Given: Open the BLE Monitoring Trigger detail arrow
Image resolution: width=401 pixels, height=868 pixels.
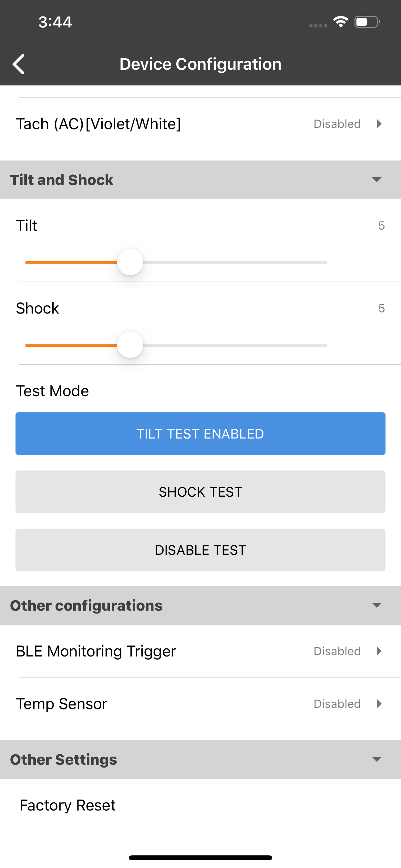Looking at the screenshot, I should [379, 651].
